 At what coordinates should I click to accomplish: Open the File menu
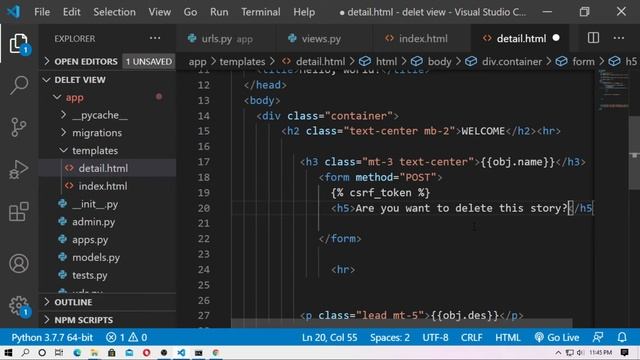coord(42,12)
